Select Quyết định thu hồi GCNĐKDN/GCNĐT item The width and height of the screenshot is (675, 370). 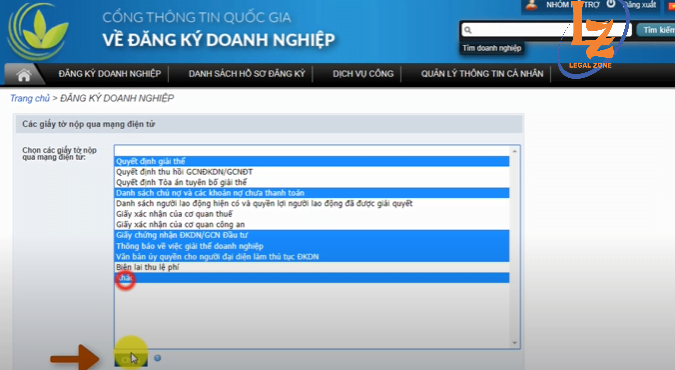pyautogui.click(x=312, y=172)
